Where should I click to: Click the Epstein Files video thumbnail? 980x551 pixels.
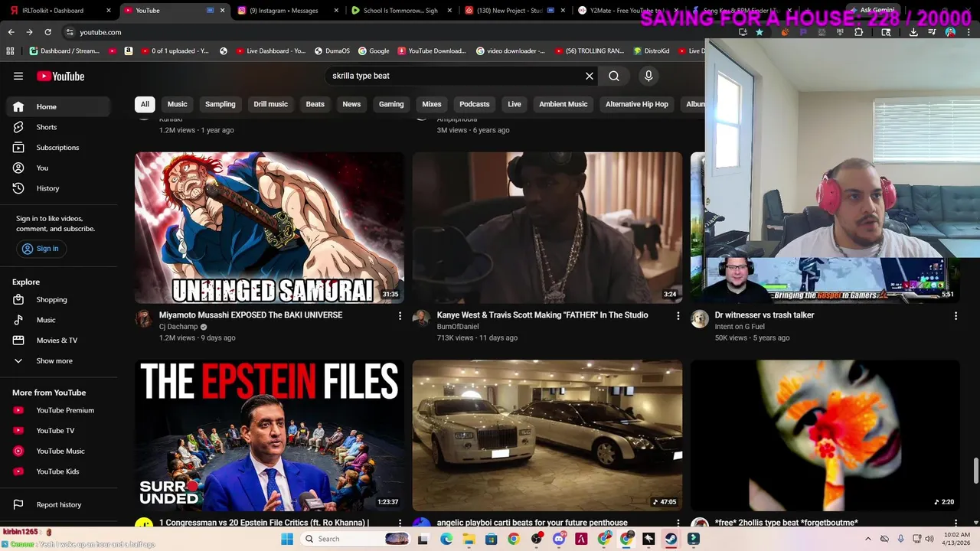pos(269,435)
